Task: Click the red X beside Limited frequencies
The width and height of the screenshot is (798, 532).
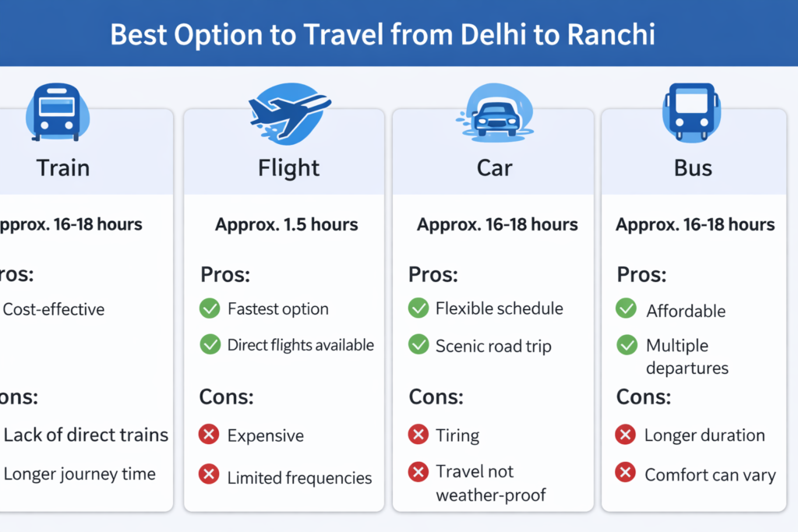Action: [209, 474]
